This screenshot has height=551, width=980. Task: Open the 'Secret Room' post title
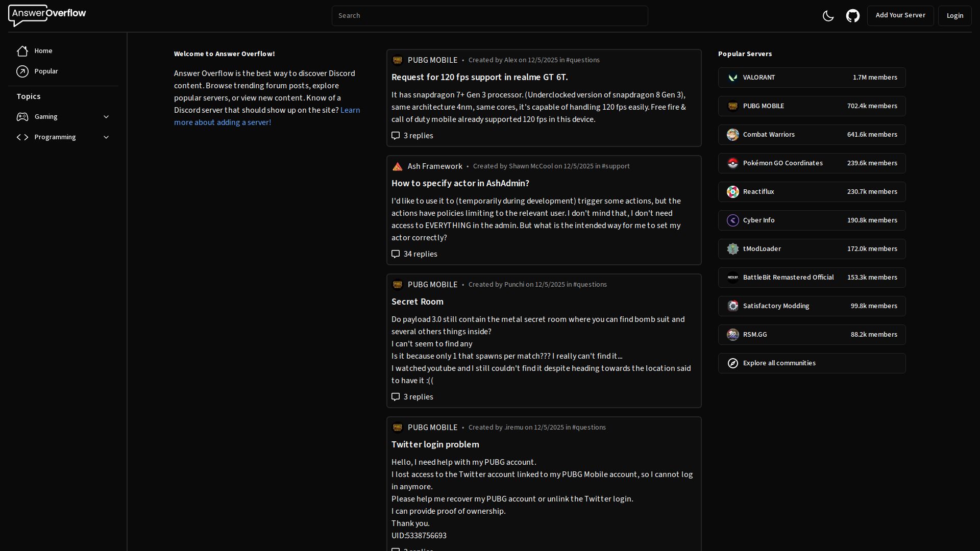pyautogui.click(x=417, y=302)
